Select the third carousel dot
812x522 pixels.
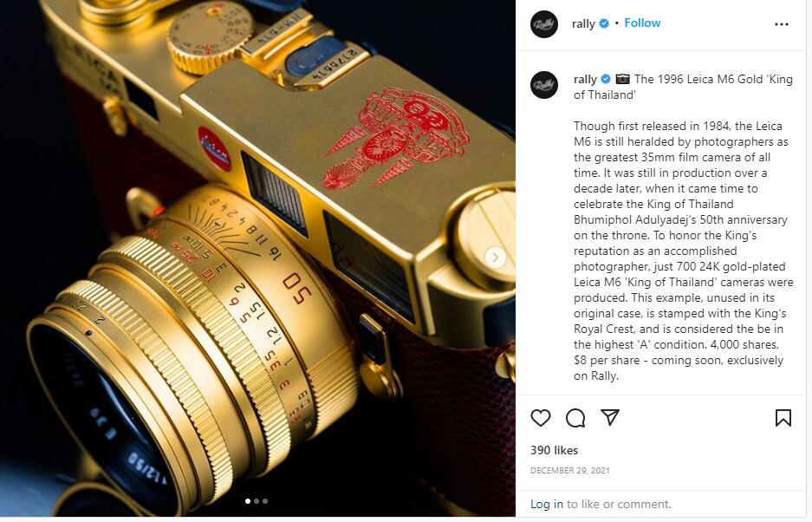265,501
